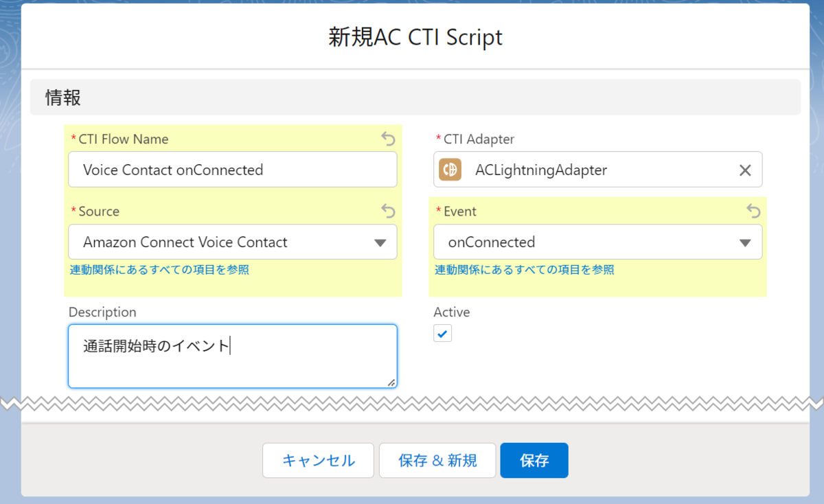824x504 pixels.
Task: Undo changes to Source field
Action: point(388,211)
